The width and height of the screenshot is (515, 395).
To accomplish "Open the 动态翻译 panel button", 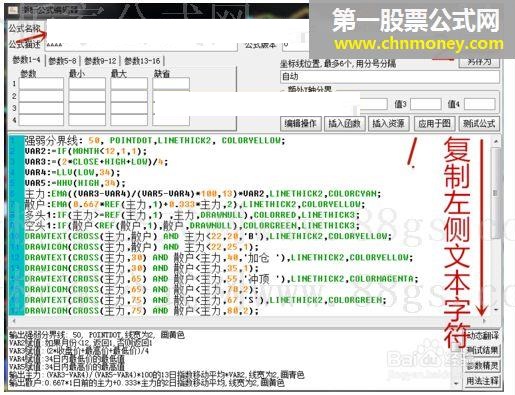I will click(x=482, y=335).
